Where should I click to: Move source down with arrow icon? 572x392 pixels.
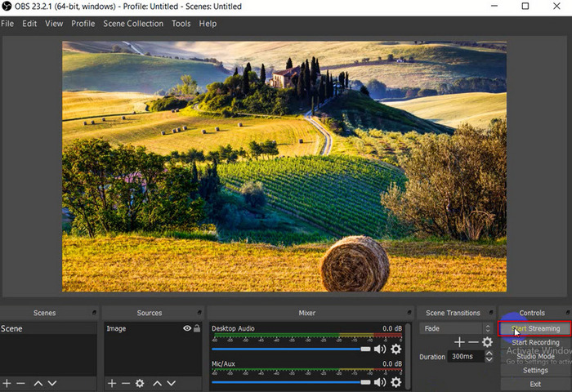click(x=171, y=383)
